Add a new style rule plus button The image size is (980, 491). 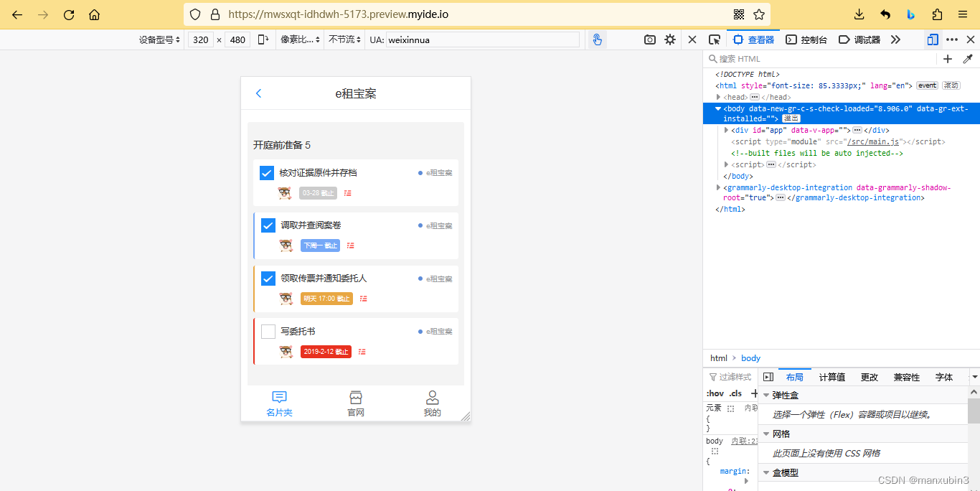[x=753, y=393]
